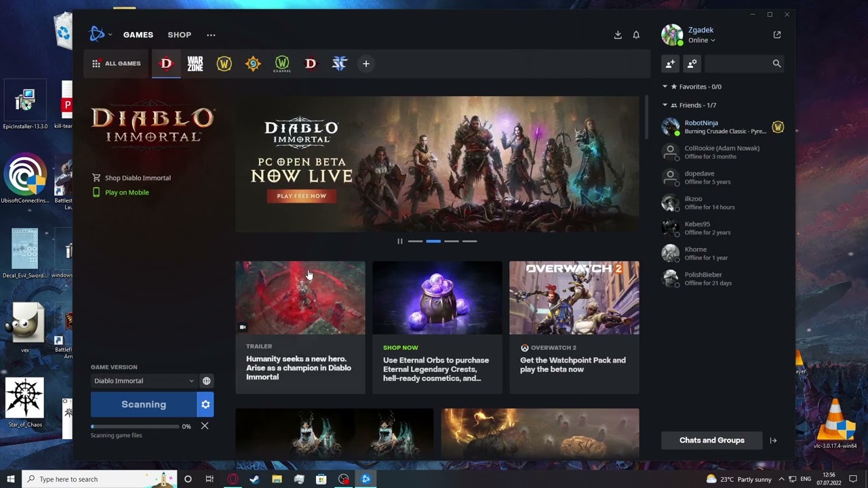The height and width of the screenshot is (488, 868).
Task: Open EpicInstaller desktop icon
Action: (25, 106)
